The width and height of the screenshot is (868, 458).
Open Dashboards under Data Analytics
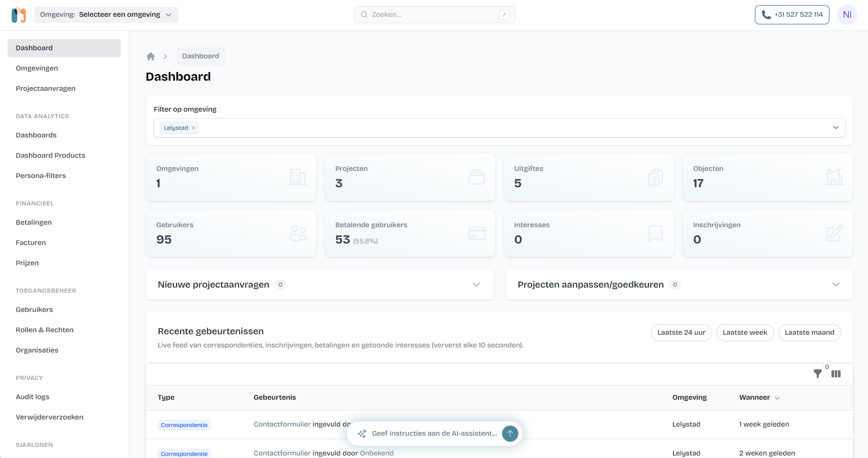[x=64, y=135]
